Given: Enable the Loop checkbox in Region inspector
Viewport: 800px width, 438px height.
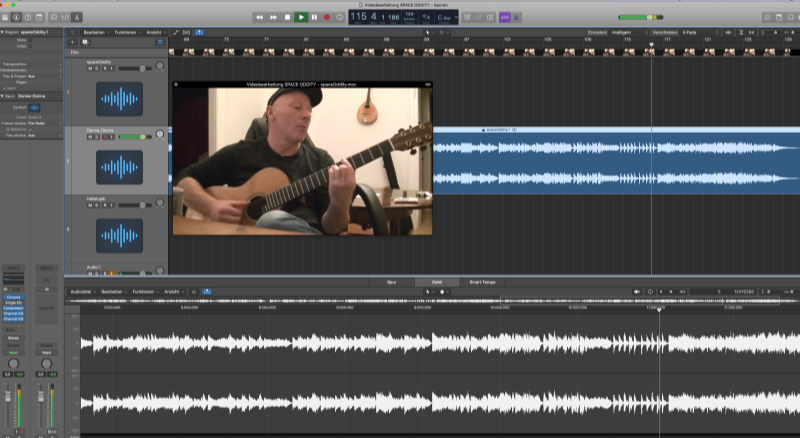Looking at the screenshot, I should tap(30, 46).
